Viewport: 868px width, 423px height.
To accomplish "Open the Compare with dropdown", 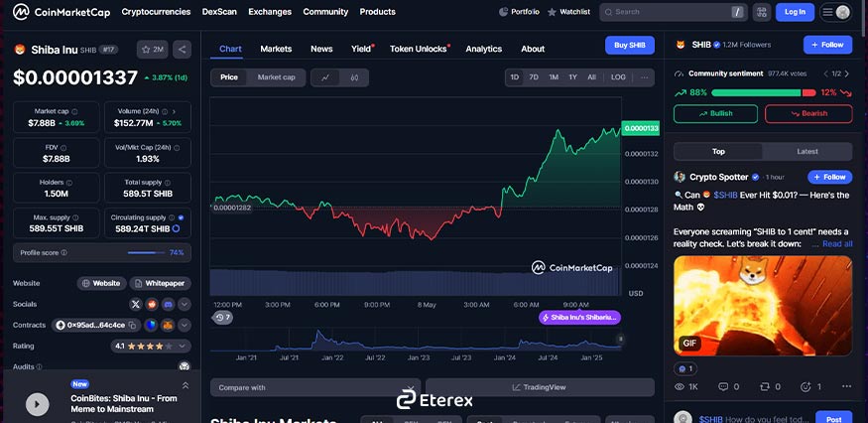I will [x=315, y=387].
